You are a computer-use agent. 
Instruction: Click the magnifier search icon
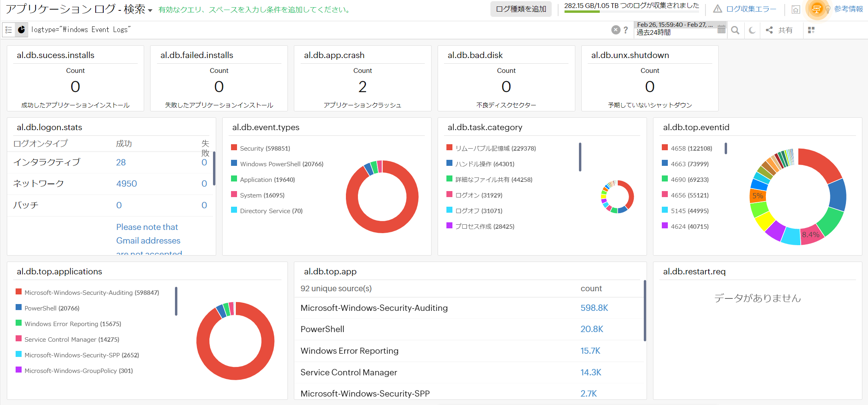(x=735, y=30)
